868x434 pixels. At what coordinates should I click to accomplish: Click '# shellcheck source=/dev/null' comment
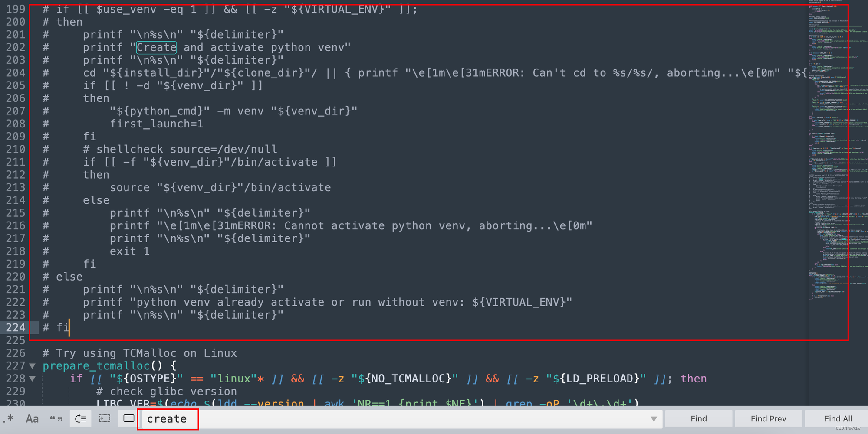pyautogui.click(x=180, y=149)
